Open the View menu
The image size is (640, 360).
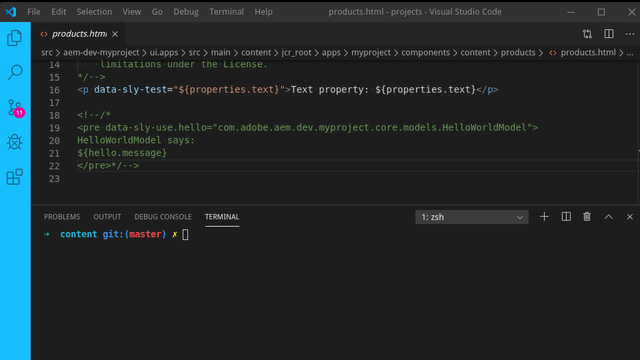pyautogui.click(x=132, y=12)
